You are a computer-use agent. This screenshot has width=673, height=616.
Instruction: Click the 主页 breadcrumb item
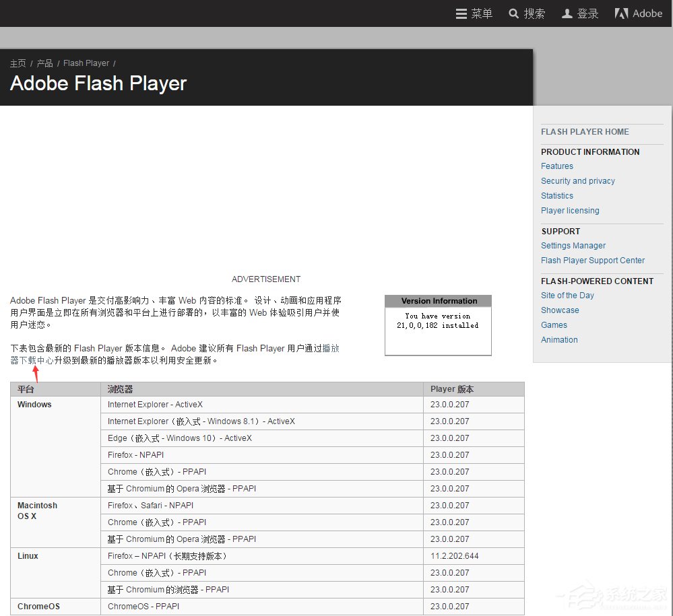click(x=18, y=63)
